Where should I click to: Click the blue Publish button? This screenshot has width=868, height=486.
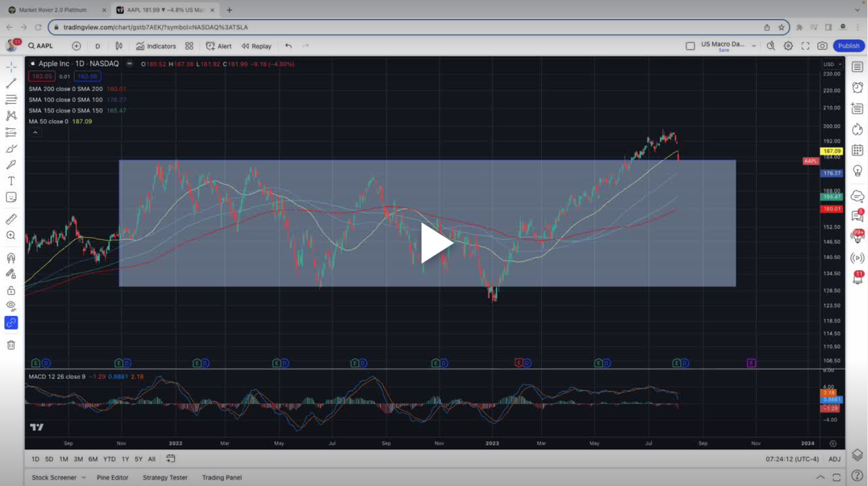(x=848, y=45)
